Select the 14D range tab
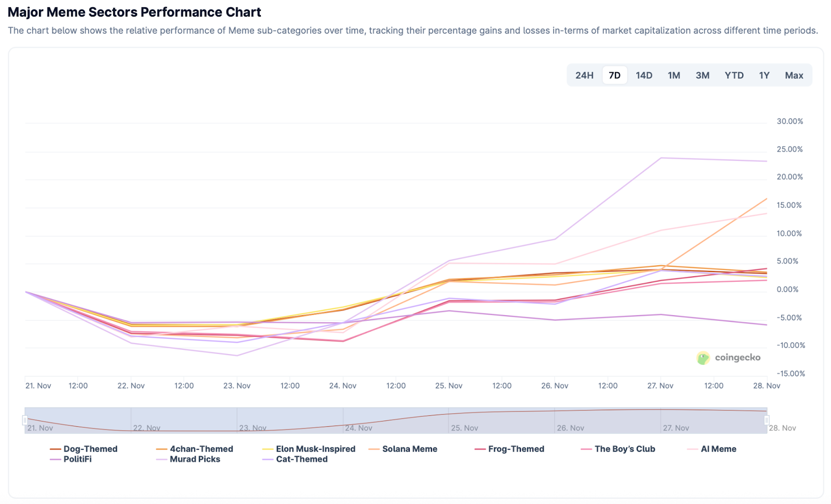Image resolution: width=831 pixels, height=504 pixels. click(x=644, y=75)
